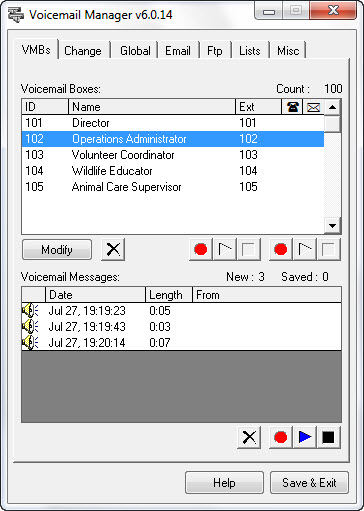Close the Voicemail Manager window
This screenshot has height=511, width=364.
point(333,11)
